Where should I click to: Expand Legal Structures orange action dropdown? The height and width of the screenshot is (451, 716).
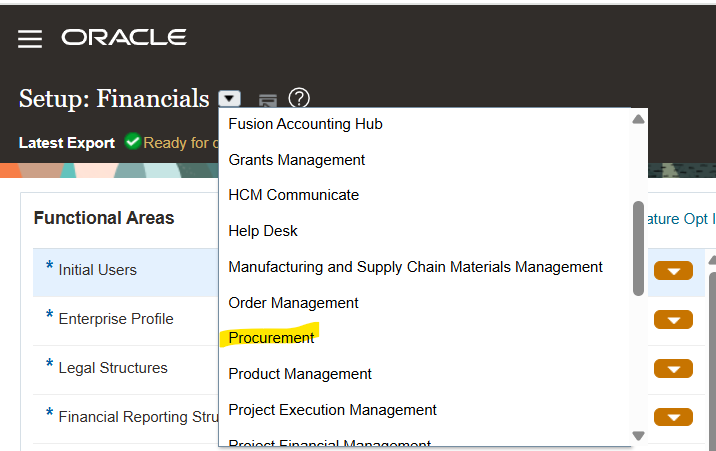coord(673,368)
